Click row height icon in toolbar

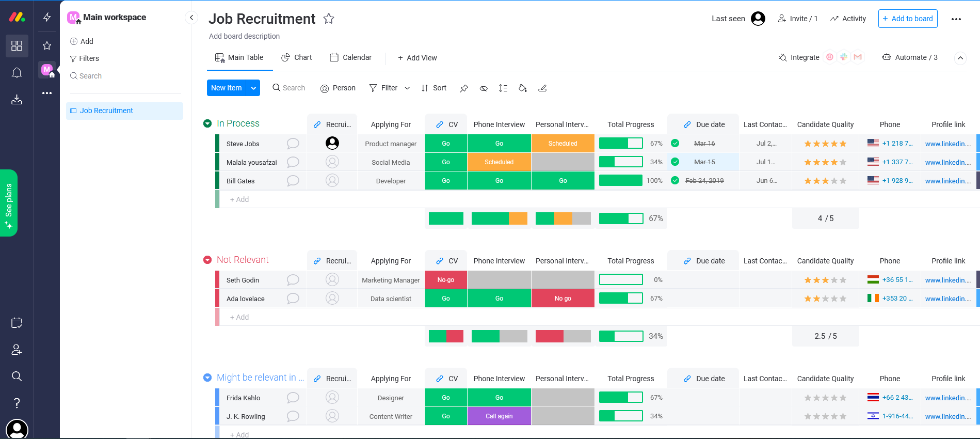(x=503, y=88)
